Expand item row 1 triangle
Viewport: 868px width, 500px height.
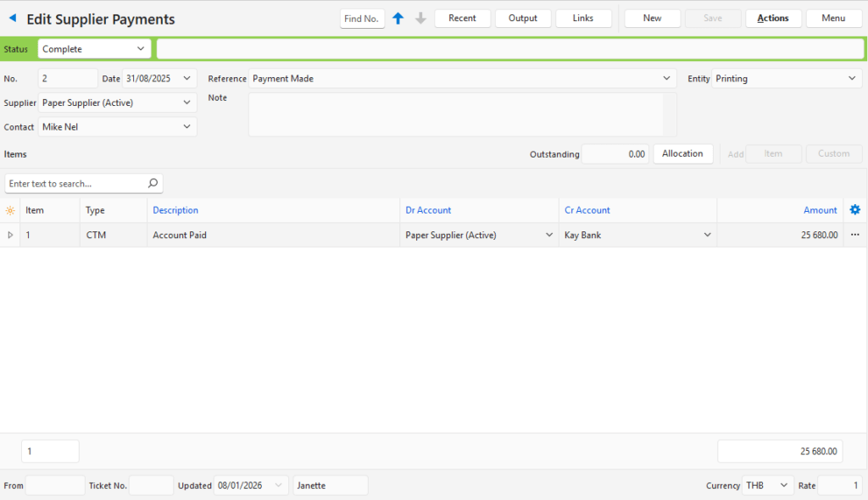pos(10,235)
